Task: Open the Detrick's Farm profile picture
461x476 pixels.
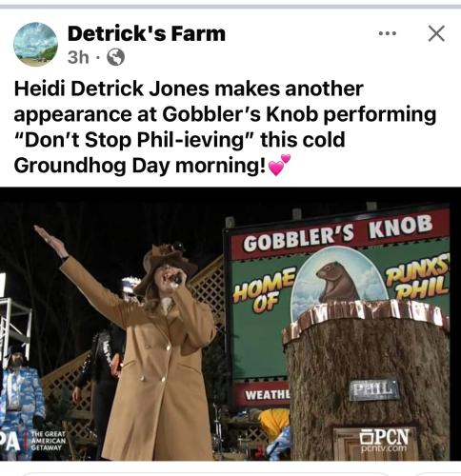Action: pos(35,44)
